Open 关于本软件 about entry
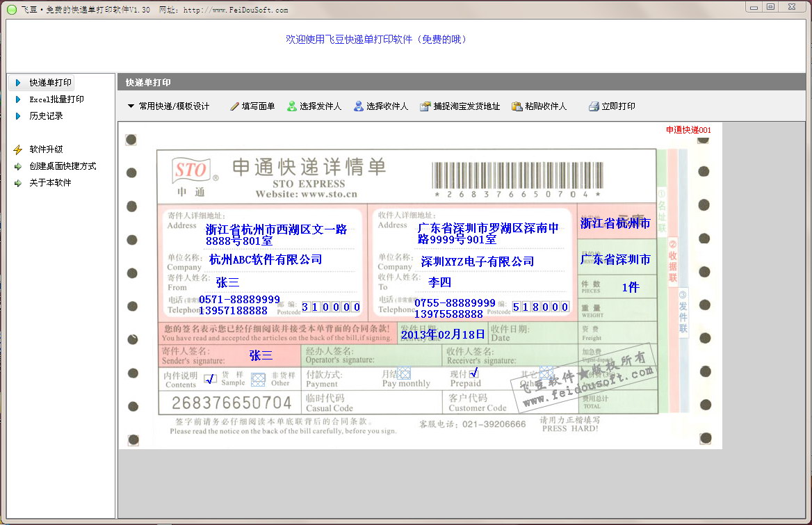Screen dimensions: 812x525 click(43, 183)
